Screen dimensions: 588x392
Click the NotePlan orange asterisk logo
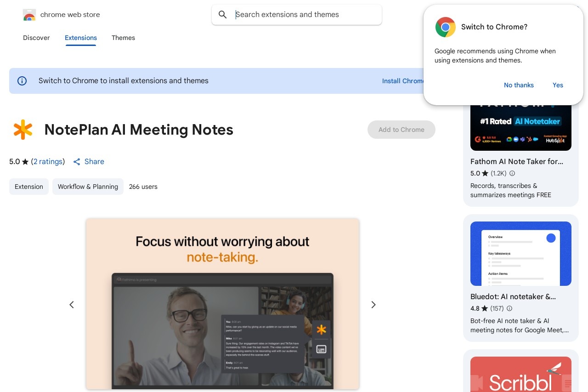(x=23, y=130)
